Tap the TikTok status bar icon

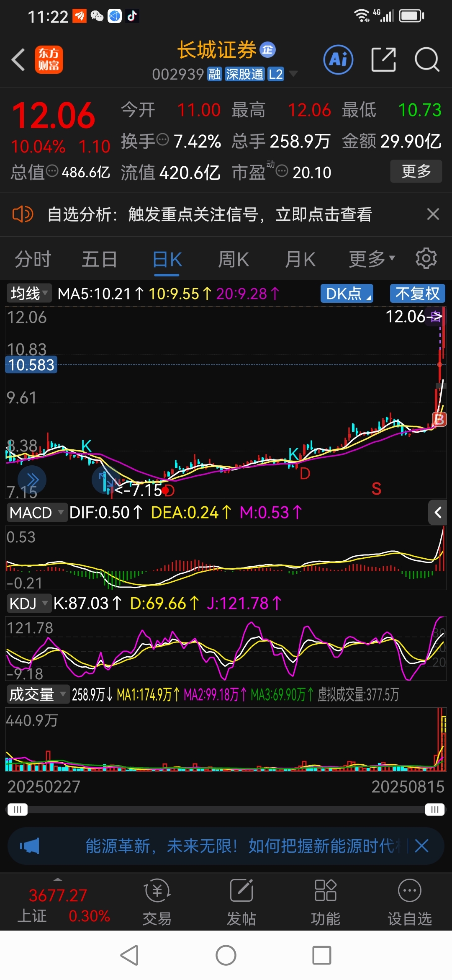tap(132, 16)
